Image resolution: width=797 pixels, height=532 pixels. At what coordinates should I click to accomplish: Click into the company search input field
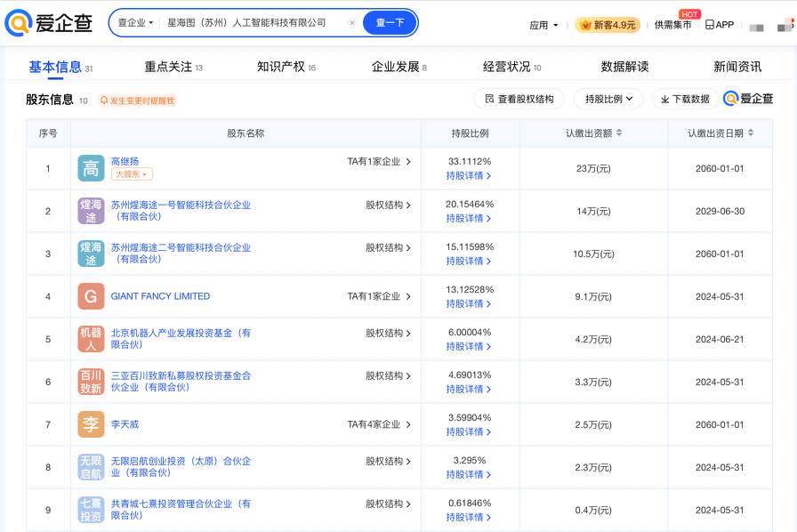point(254,23)
